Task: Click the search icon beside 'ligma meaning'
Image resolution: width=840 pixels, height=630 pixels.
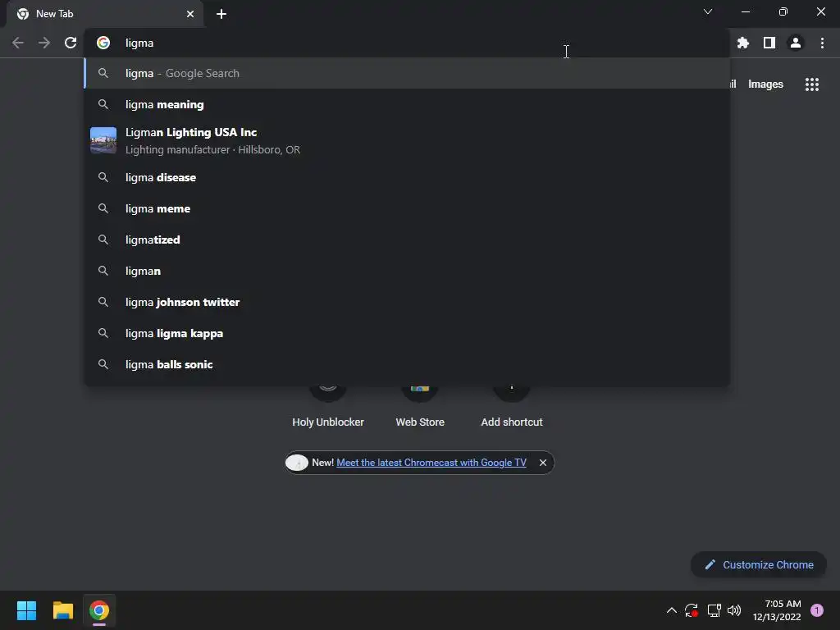Action: pyautogui.click(x=103, y=104)
